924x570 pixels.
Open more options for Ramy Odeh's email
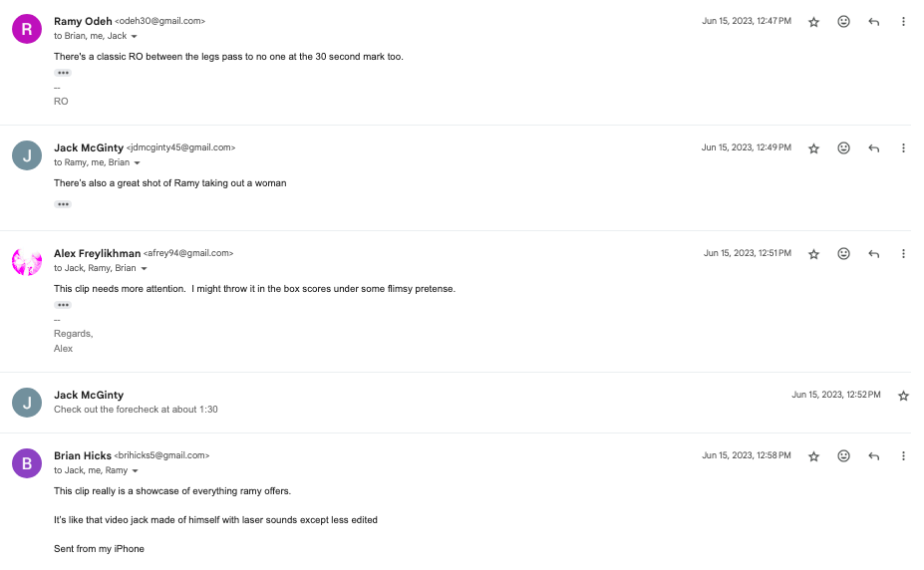click(x=903, y=22)
